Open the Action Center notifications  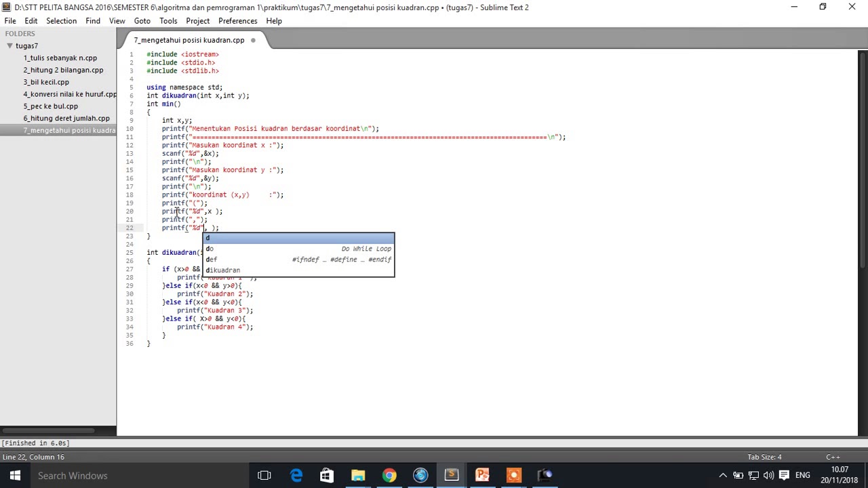(784, 476)
